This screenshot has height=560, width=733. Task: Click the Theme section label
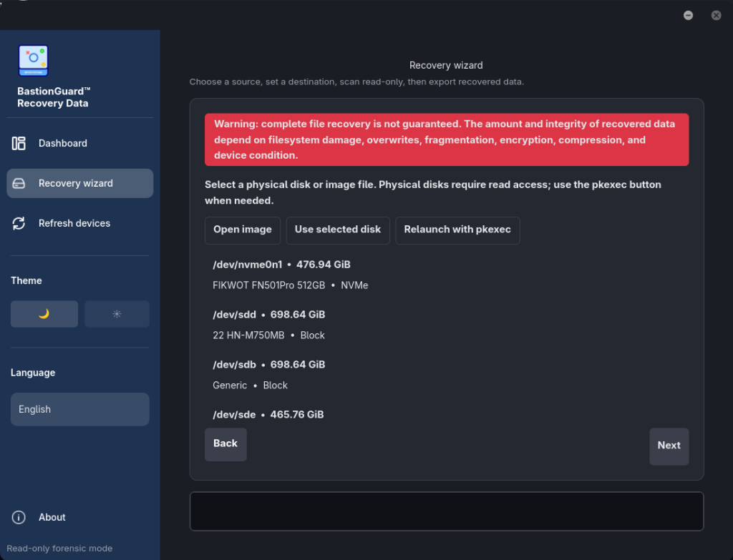[26, 280]
